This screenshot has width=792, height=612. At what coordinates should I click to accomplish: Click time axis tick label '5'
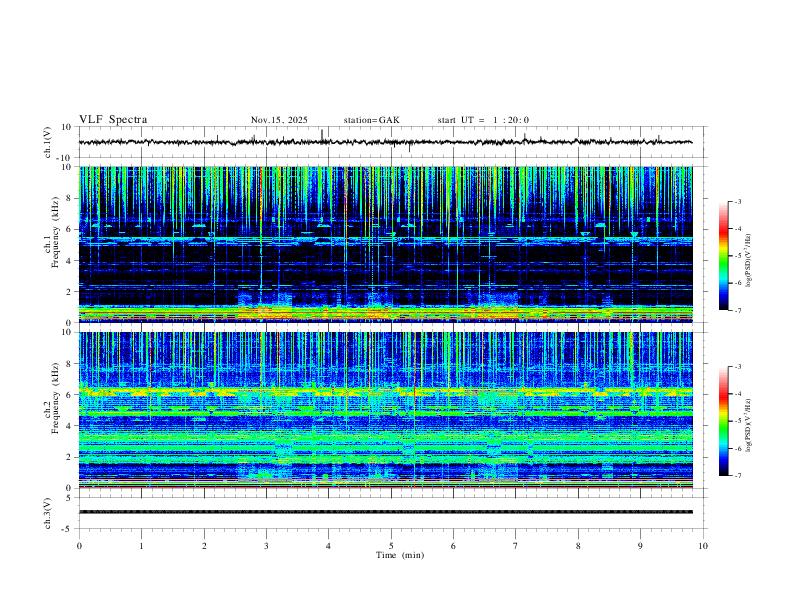pos(391,546)
